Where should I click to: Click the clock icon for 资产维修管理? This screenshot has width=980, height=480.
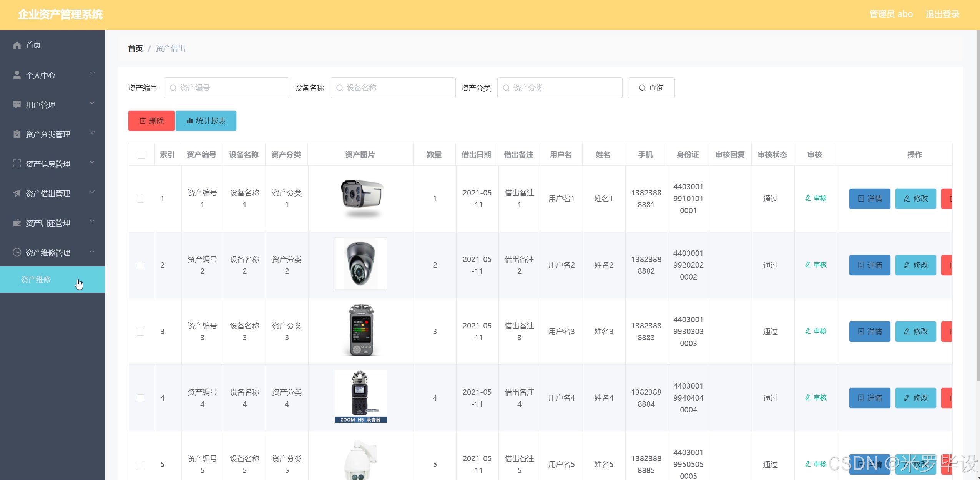[x=17, y=252]
